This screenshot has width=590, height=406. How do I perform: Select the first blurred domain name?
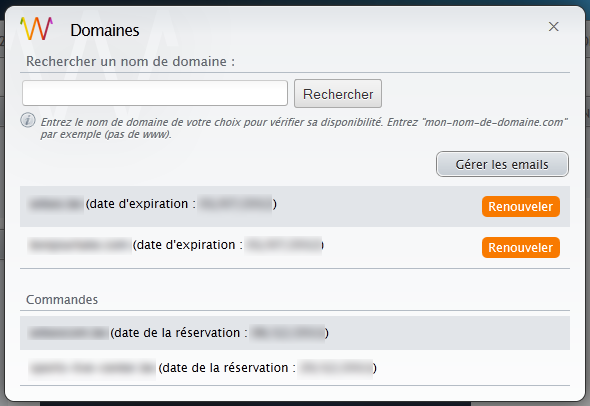pos(56,204)
